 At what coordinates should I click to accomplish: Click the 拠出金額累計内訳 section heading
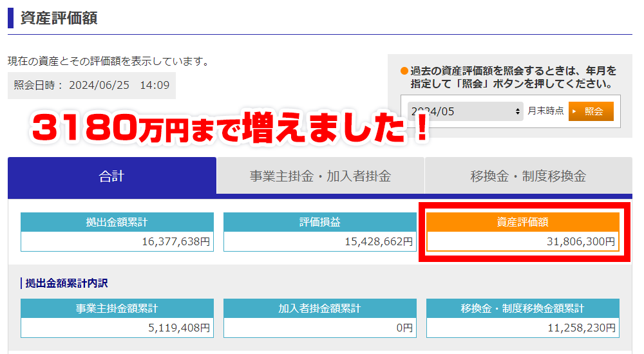66,283
